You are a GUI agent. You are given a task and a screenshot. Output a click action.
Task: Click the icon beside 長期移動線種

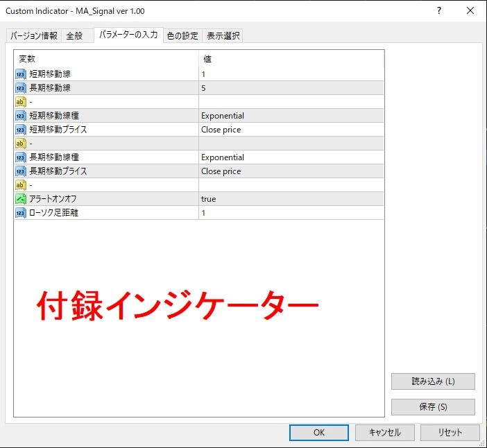coord(20,157)
